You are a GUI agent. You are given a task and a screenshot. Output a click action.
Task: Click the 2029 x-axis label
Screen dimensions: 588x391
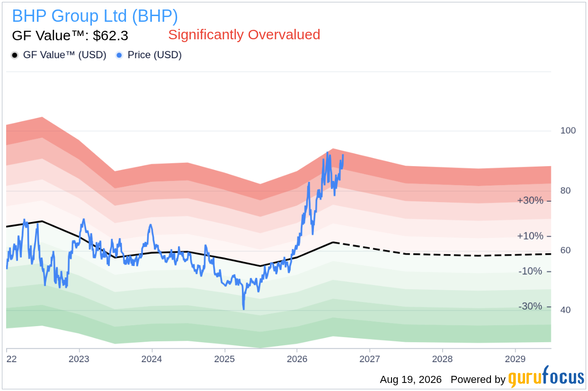[x=515, y=359]
